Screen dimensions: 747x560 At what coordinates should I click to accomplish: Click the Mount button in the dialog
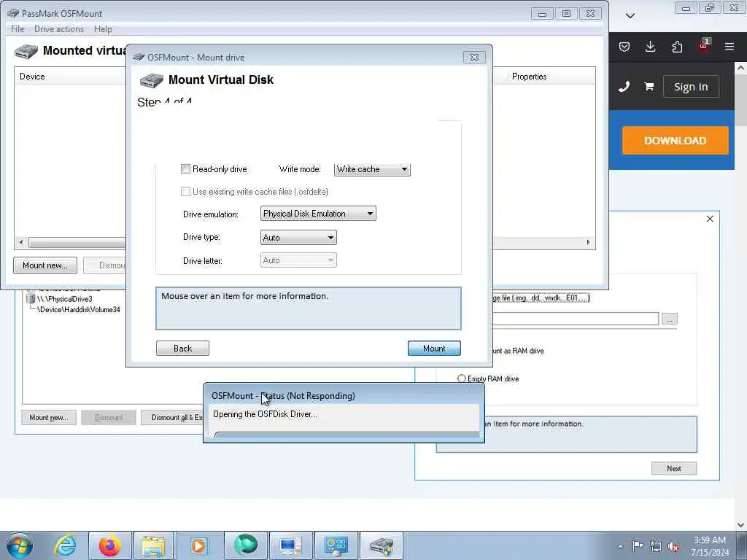click(x=434, y=348)
